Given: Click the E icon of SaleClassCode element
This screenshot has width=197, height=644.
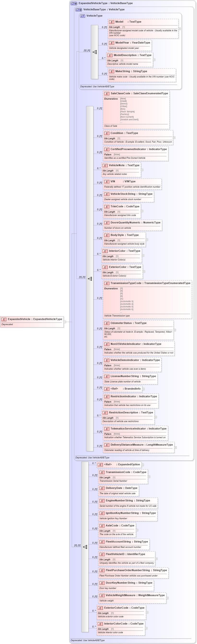Looking at the screenshot, I should [107, 94].
